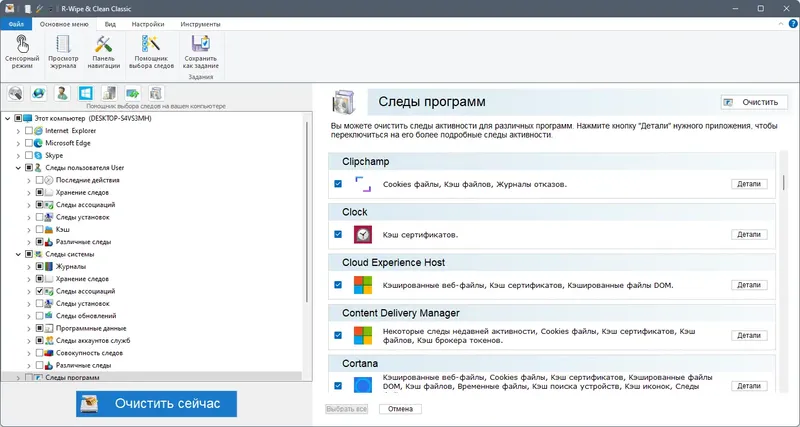
Task: Uncheck the Cloud Experience Host checkbox
Action: click(338, 285)
